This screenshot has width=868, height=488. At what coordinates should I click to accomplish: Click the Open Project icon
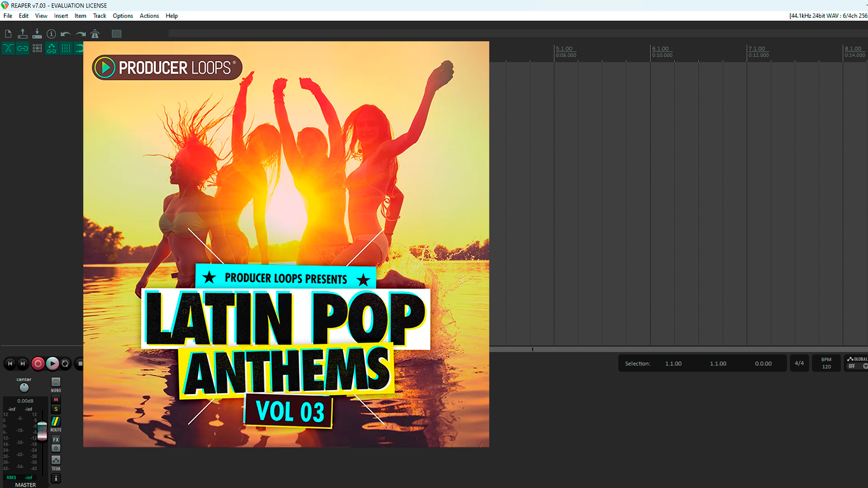click(x=23, y=34)
